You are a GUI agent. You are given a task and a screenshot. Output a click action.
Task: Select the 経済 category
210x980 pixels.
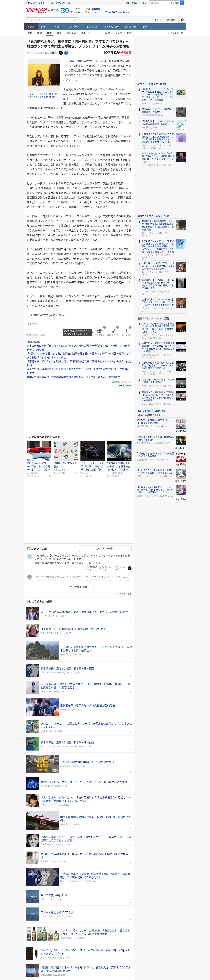pos(59,33)
